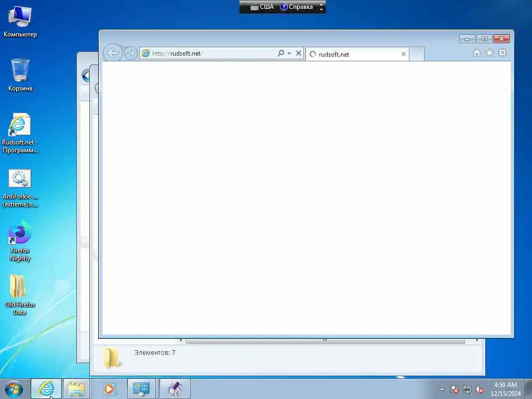532x399 pixels.
Task: Click the muted volume tray icon
Action: tap(480, 390)
